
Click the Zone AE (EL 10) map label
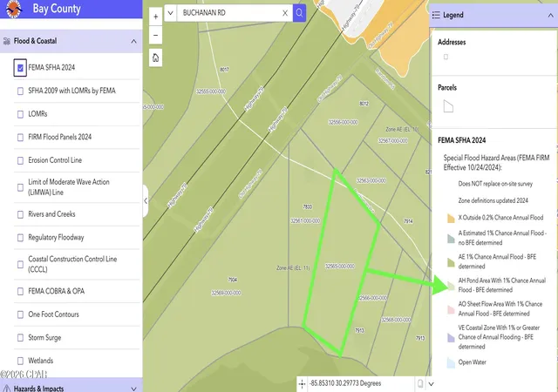coord(402,130)
